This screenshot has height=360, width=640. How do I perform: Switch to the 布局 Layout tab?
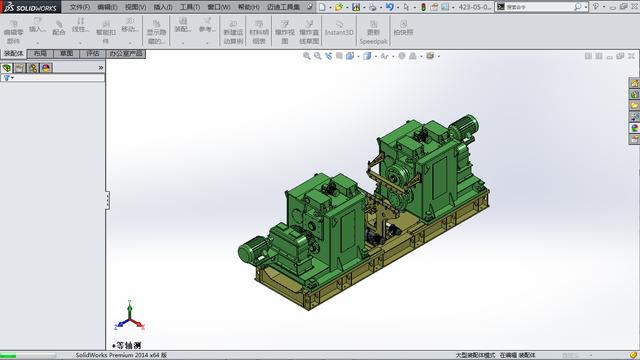[40, 53]
